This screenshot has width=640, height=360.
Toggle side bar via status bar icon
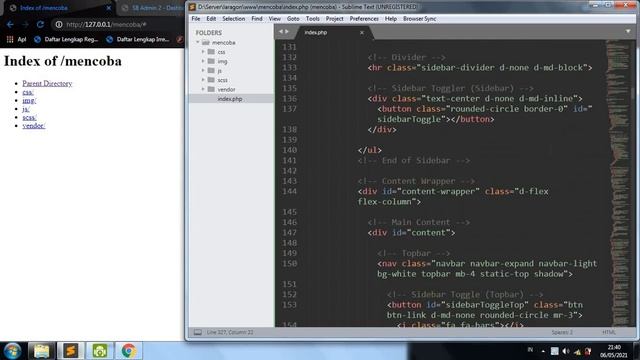click(198, 332)
